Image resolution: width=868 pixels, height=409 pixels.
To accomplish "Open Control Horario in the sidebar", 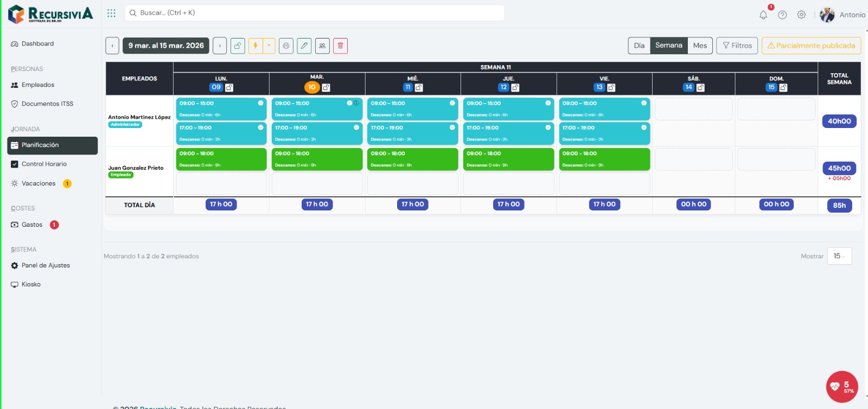I will [44, 164].
